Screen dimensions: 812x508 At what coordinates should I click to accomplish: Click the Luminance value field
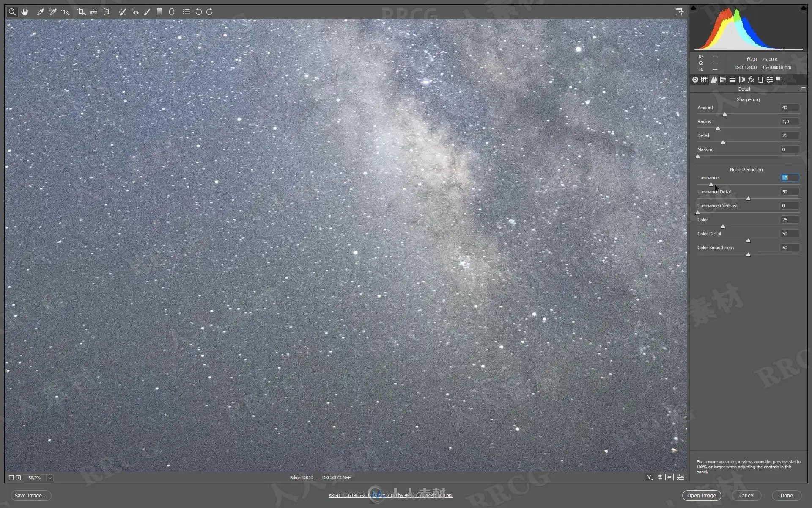(x=790, y=178)
